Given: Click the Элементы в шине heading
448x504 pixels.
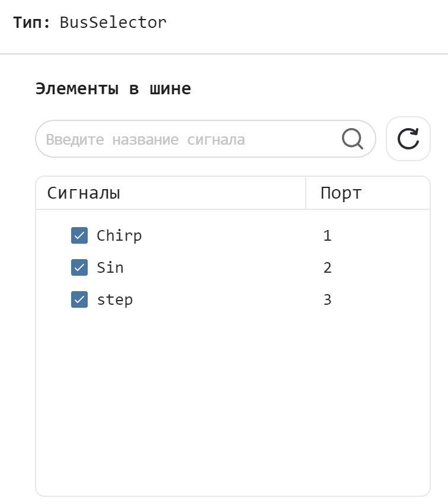Looking at the screenshot, I should coord(113,89).
